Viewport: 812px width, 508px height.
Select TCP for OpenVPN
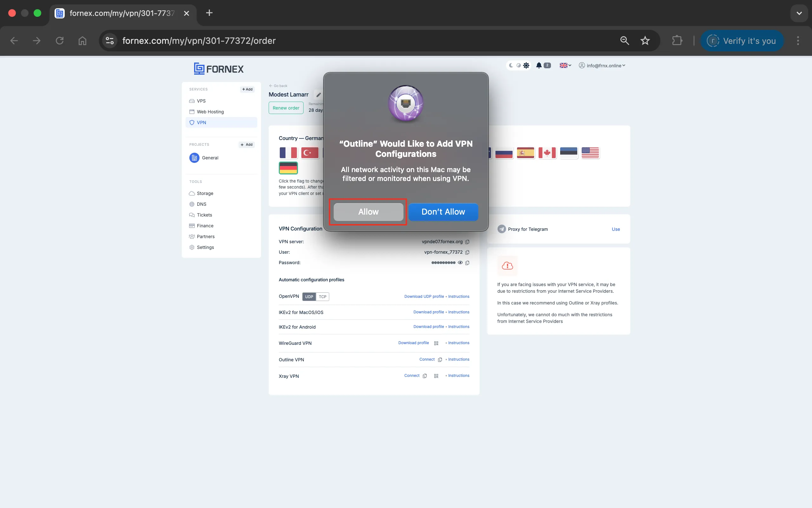323,297
